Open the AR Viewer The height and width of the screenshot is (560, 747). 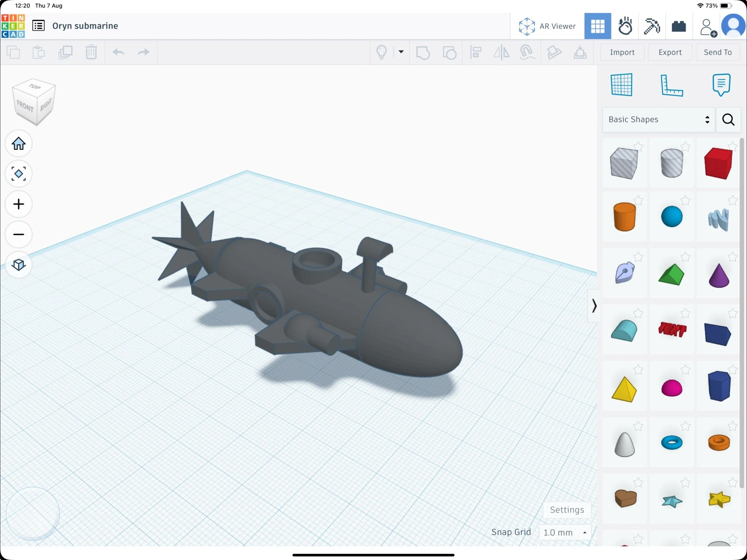(x=547, y=26)
